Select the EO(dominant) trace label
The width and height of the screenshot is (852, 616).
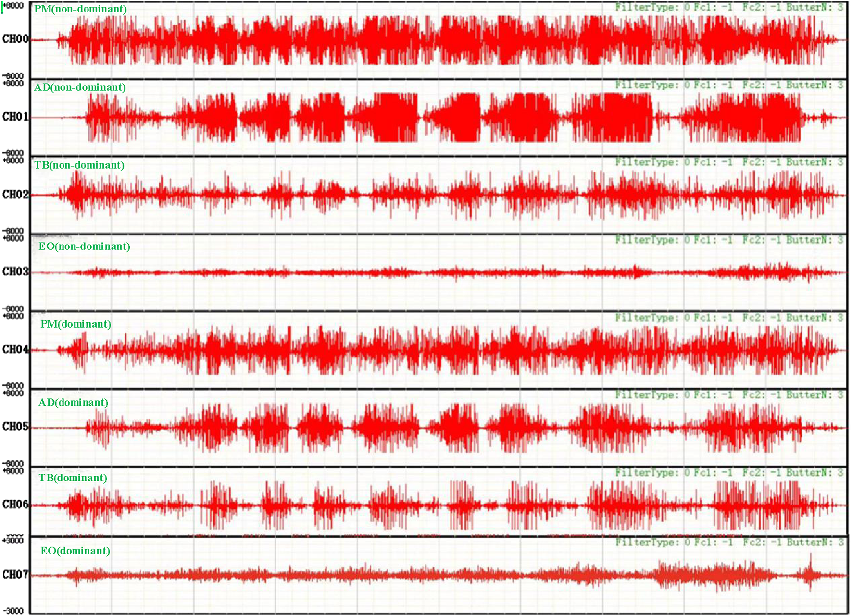tap(75, 551)
